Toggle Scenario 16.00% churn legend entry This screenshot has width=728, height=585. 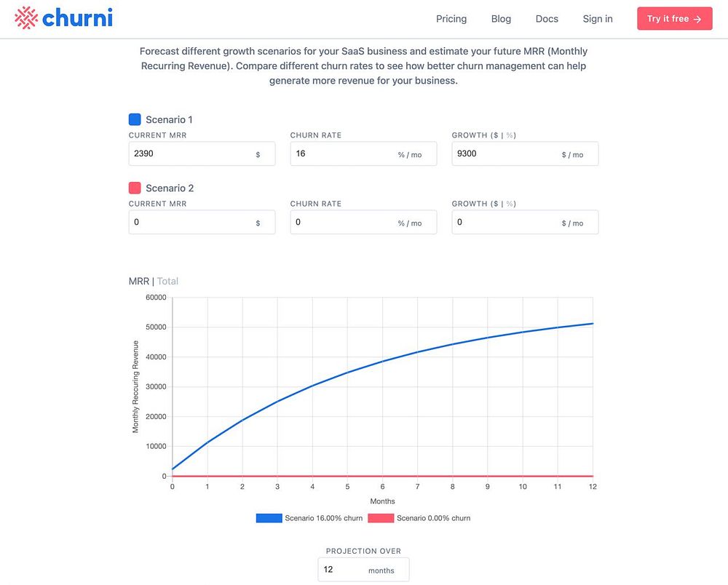point(309,518)
